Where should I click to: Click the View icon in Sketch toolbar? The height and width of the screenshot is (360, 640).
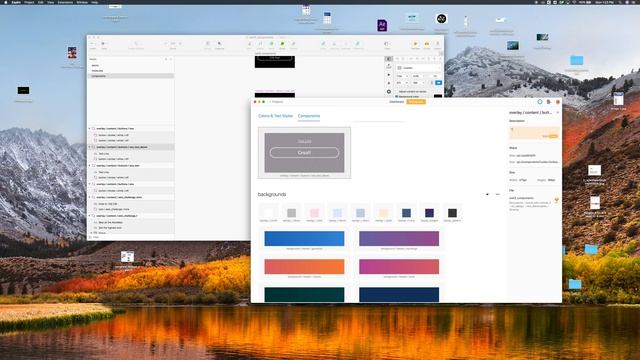pyautogui.click(x=386, y=44)
